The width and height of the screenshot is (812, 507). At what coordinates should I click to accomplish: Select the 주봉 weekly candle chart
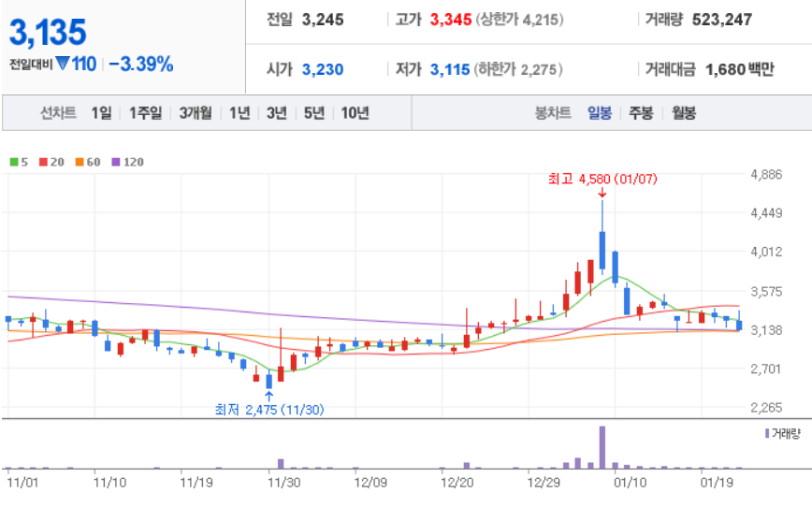(x=641, y=112)
